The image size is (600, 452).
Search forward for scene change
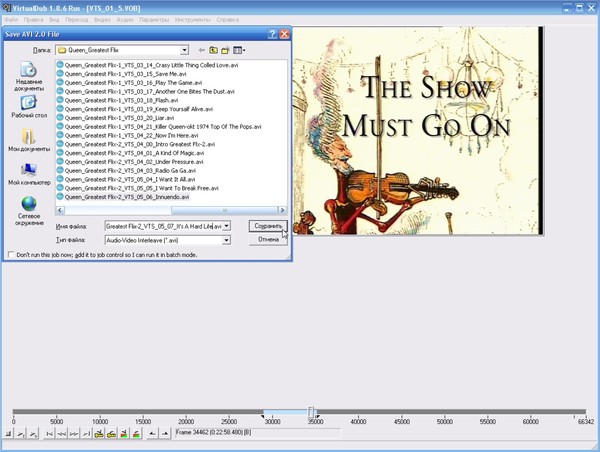[136, 434]
